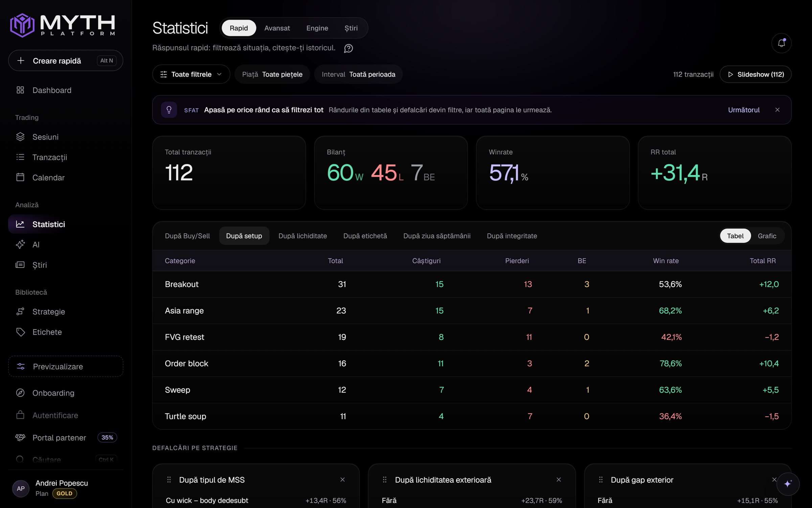The width and height of the screenshot is (812, 508).
Task: Open the notifications bell
Action: click(781, 43)
